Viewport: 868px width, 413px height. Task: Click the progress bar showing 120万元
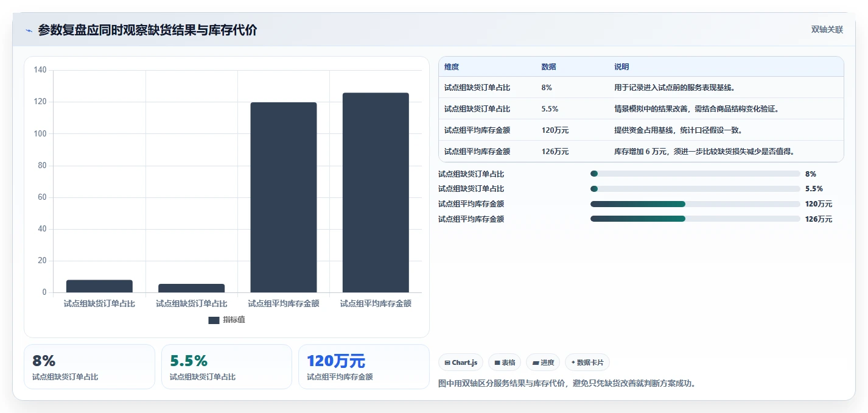tap(695, 204)
